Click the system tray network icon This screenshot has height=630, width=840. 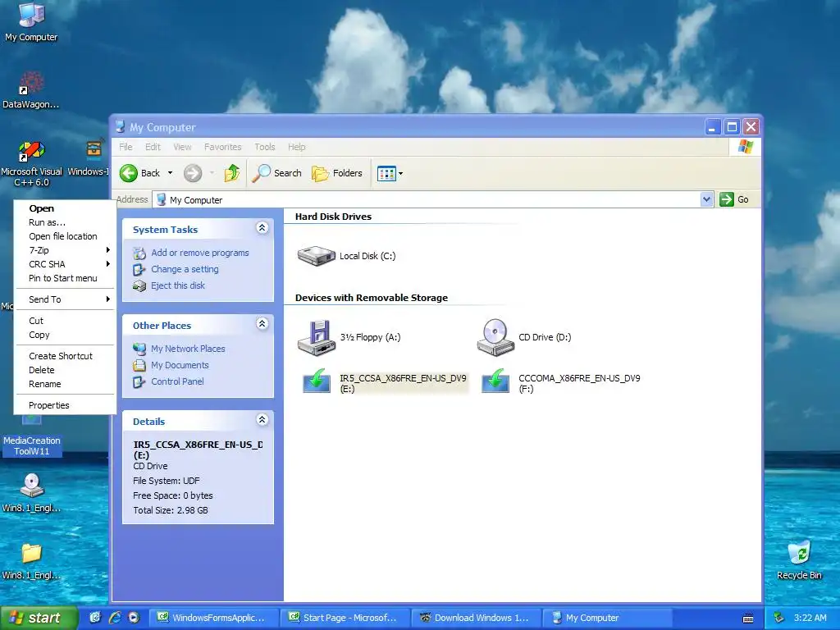point(780,618)
